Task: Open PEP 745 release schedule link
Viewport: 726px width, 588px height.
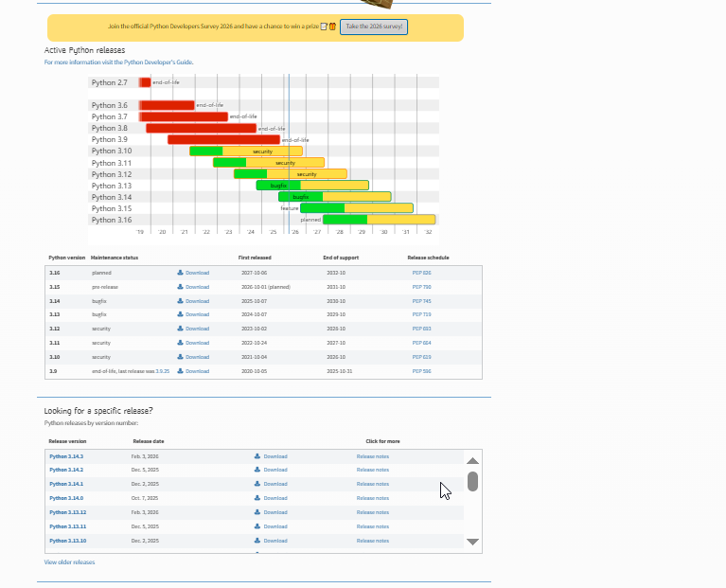Action: click(x=421, y=301)
